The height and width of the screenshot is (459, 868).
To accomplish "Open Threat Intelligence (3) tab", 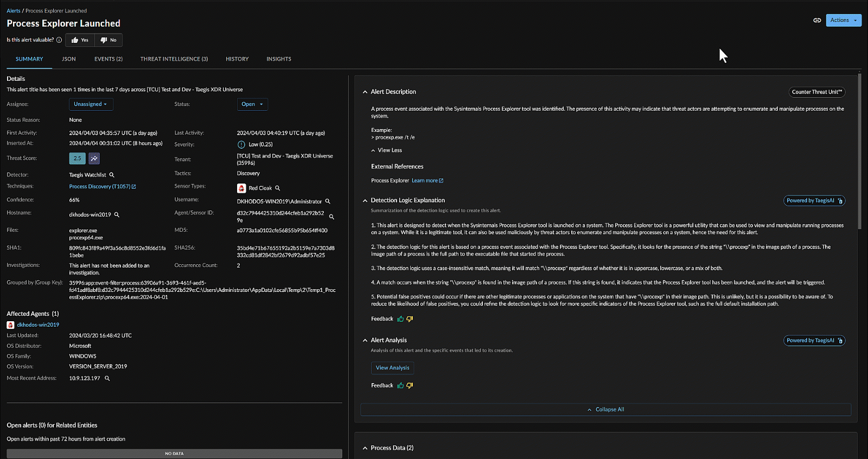I will (174, 59).
